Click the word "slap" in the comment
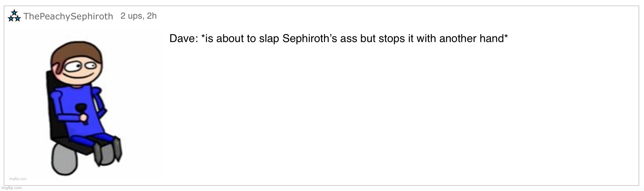Image resolution: width=644 pixels, height=191 pixels. coord(269,39)
